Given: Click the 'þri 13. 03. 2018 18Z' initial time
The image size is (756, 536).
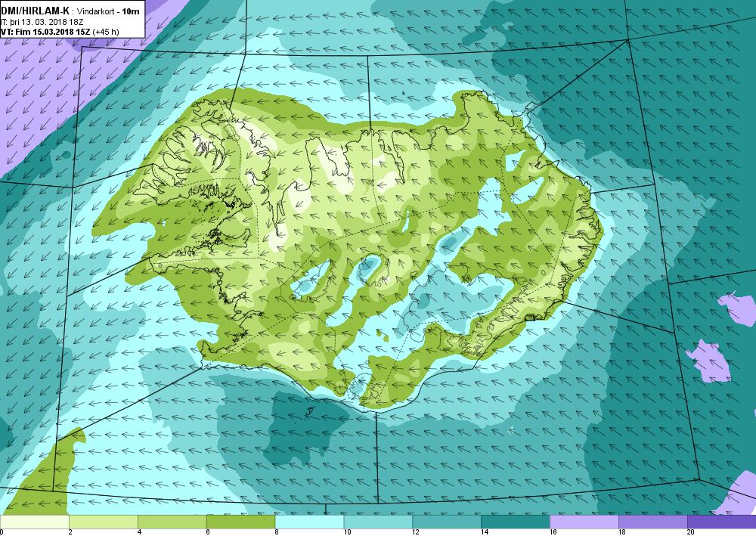Looking at the screenshot, I should 46,22.
